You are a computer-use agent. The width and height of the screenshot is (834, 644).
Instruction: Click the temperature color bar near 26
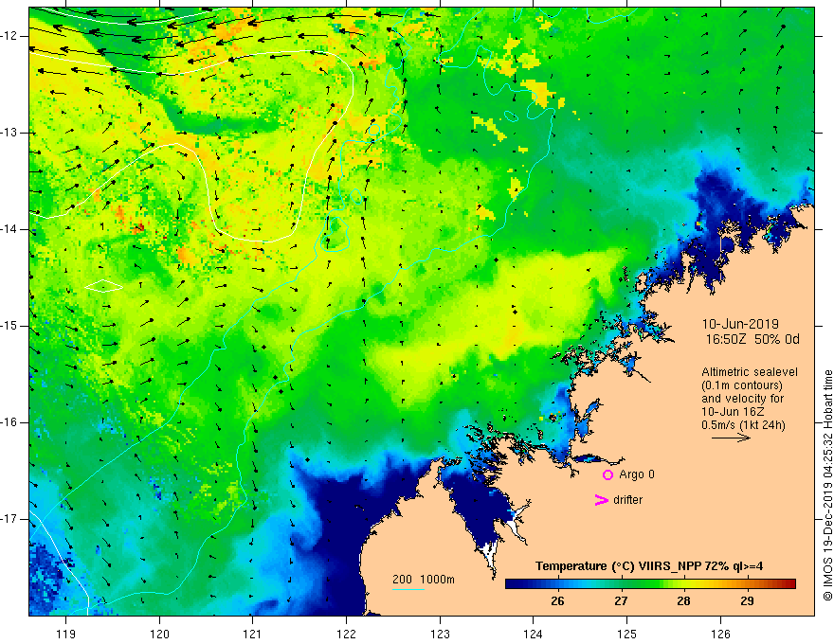coord(557,584)
